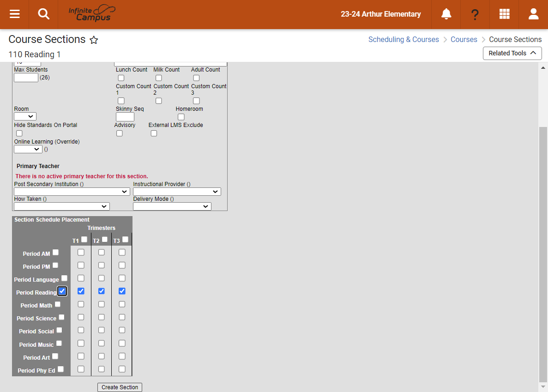Open the Online Learning (Override) dropdown
The image size is (548, 392).
[28, 149]
